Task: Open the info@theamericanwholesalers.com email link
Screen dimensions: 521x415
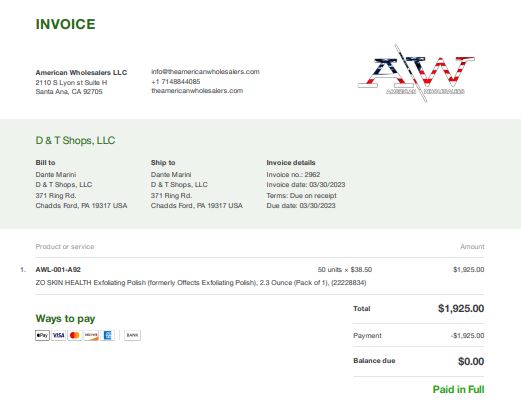Action: tap(205, 72)
